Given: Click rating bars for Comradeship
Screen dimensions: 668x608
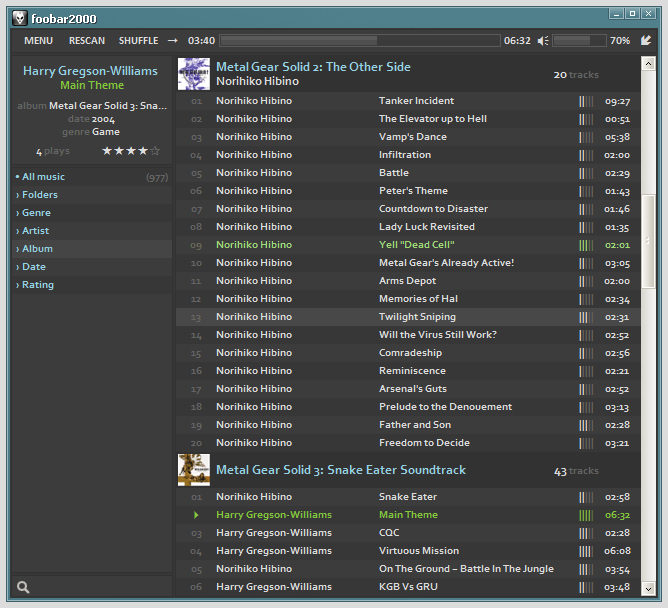Looking at the screenshot, I should (586, 353).
